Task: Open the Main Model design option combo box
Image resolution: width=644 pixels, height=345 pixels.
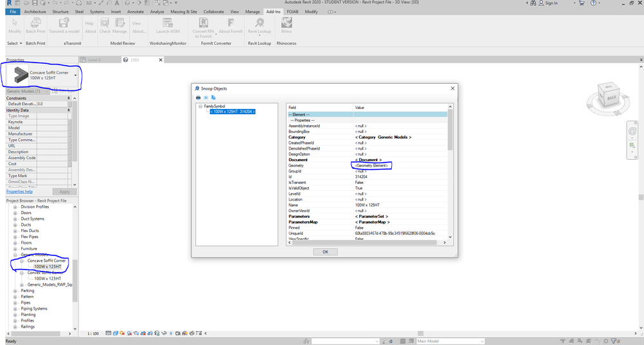Action: (x=451, y=341)
